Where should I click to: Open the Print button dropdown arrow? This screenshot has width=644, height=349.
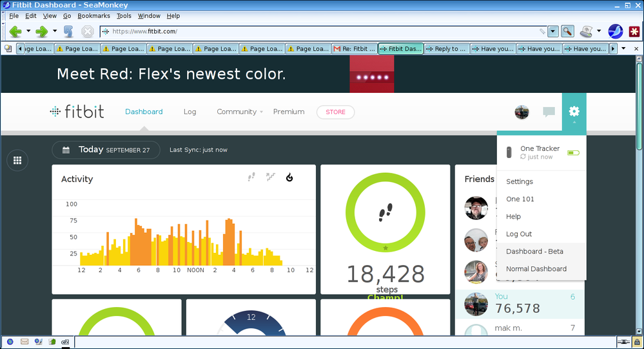point(599,31)
